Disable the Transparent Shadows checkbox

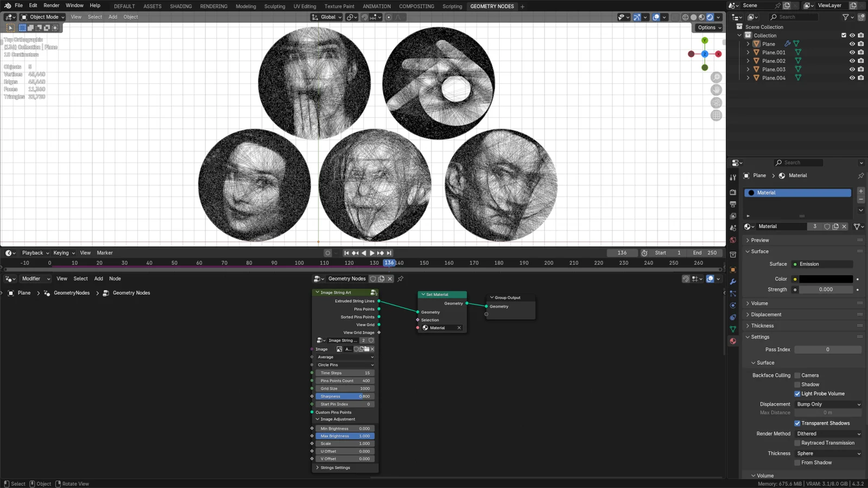797,423
